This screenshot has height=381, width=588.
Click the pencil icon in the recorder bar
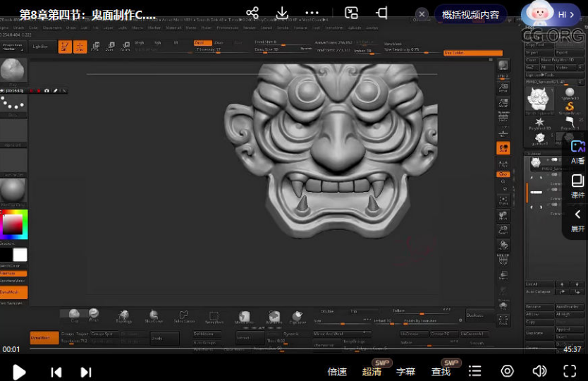click(56, 91)
